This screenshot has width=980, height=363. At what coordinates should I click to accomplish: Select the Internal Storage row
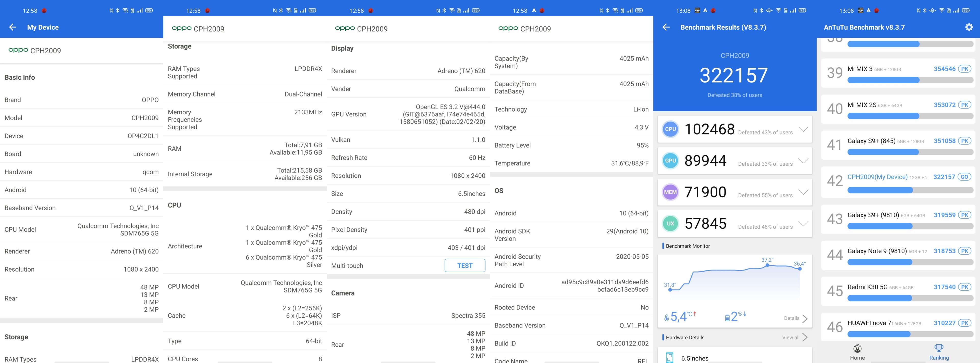pos(245,174)
